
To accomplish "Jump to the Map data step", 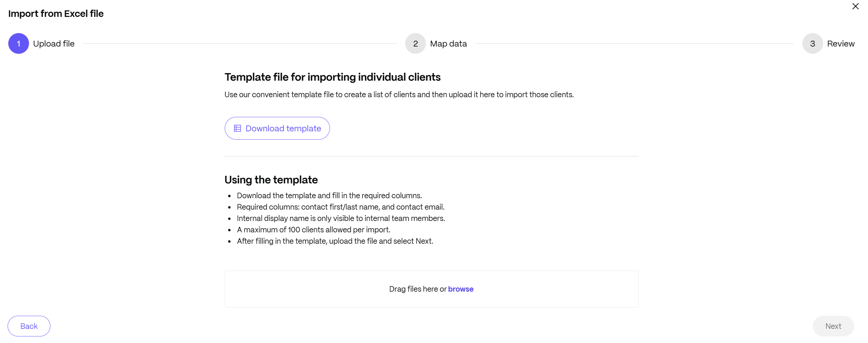I will (448, 43).
